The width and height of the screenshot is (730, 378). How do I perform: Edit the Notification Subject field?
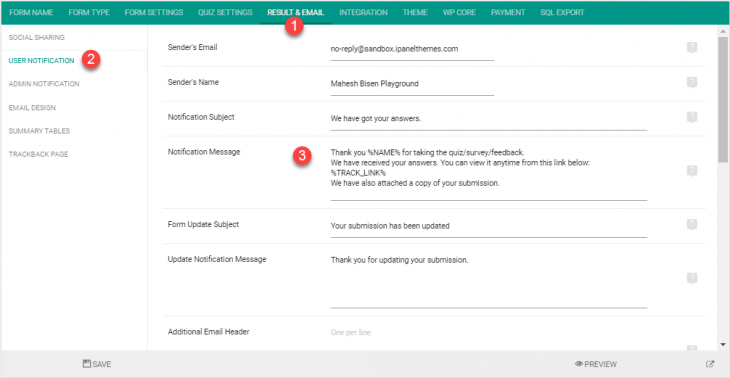[489, 120]
